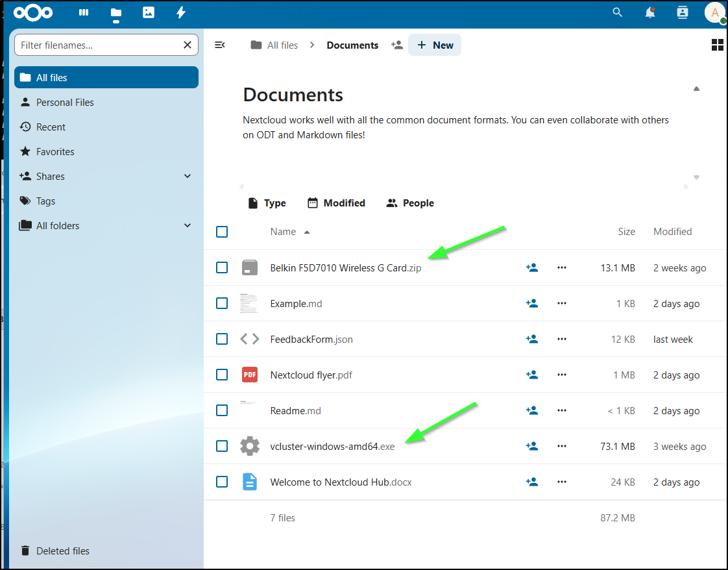
Task: Share Example.md file
Action: 532,303
